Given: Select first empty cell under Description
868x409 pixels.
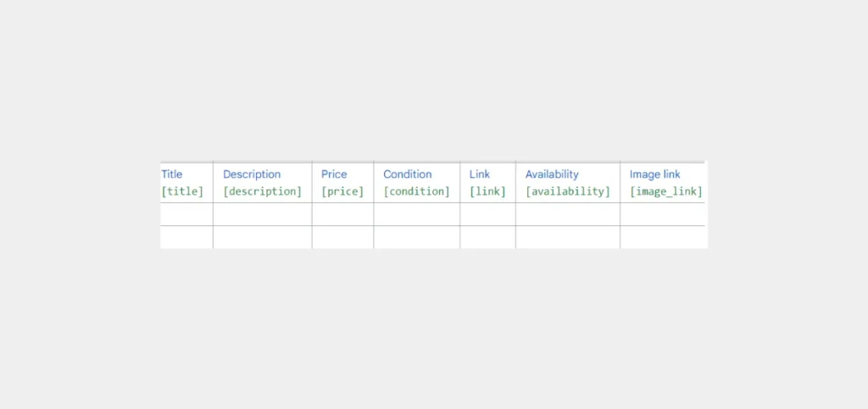Looking at the screenshot, I should (x=263, y=214).
